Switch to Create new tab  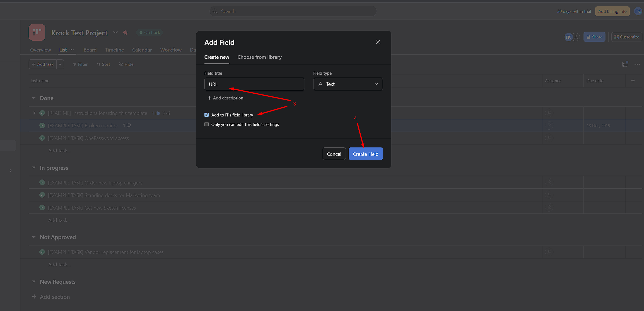click(216, 57)
